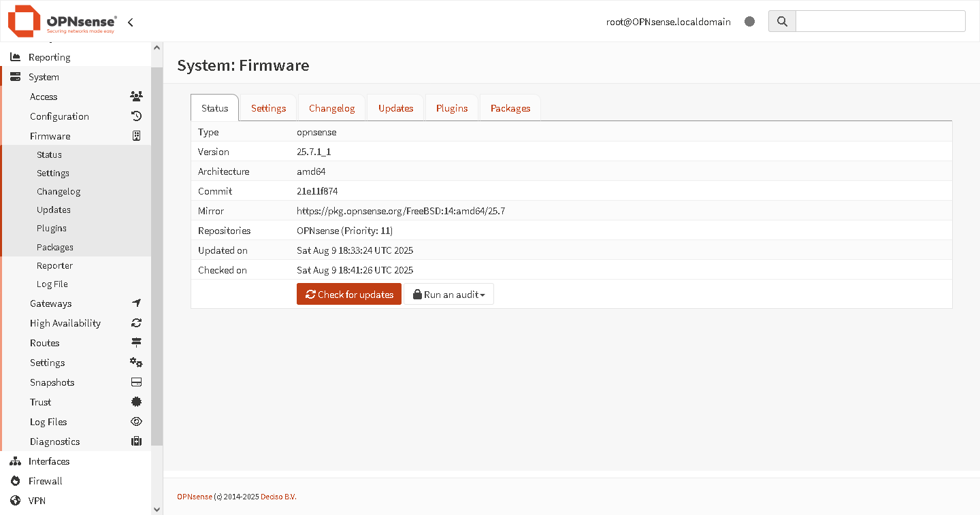Screen dimensions: 980x515
Task: Click the Gateways paper-plane icon
Action: click(136, 303)
